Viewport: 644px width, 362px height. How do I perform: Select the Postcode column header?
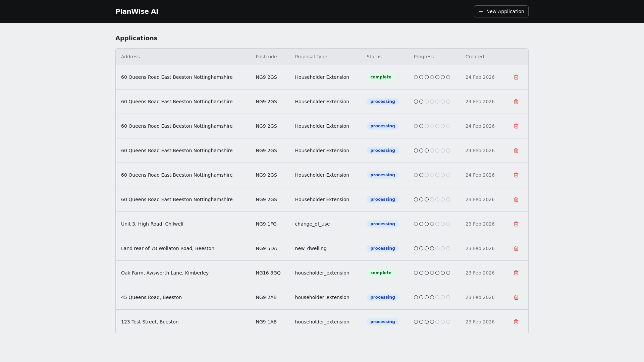[266, 57]
